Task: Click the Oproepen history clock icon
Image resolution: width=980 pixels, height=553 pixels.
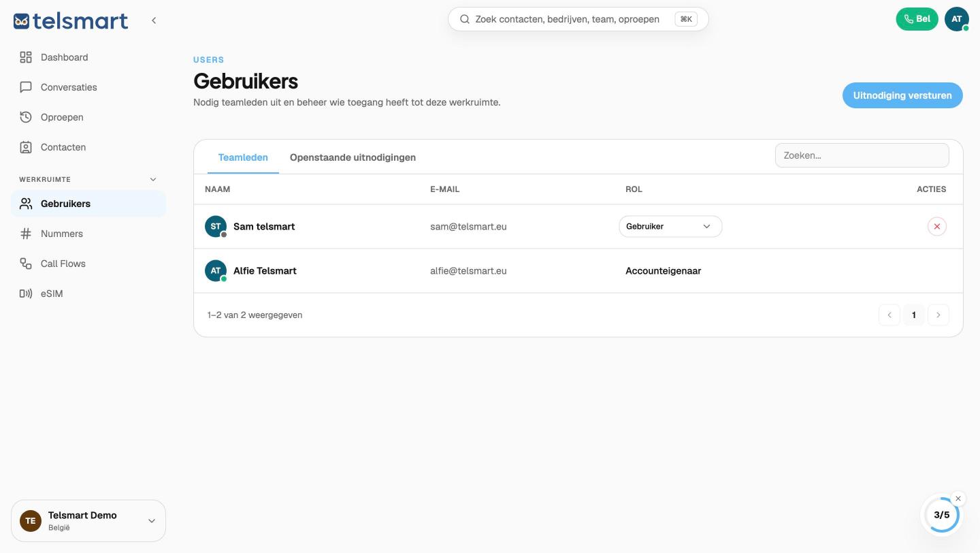Action: pos(26,117)
